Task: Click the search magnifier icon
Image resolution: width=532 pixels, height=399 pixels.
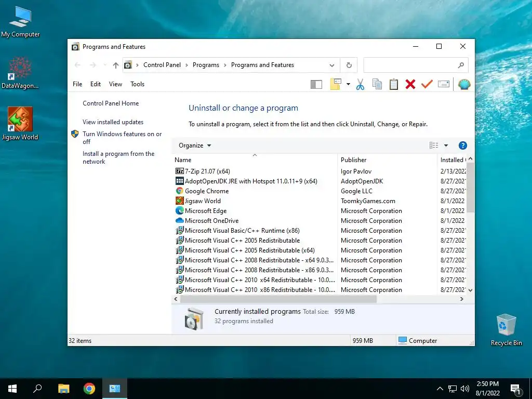Action: (461, 65)
